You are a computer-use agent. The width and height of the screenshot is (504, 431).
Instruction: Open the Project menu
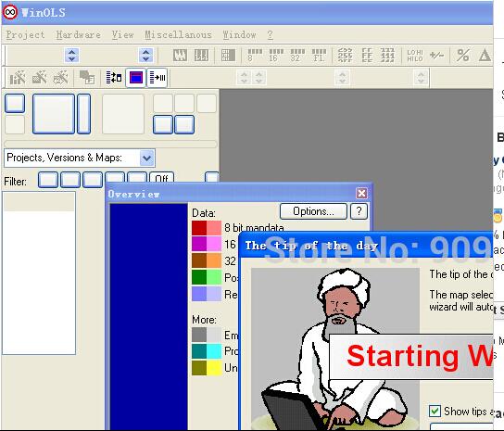coord(25,34)
